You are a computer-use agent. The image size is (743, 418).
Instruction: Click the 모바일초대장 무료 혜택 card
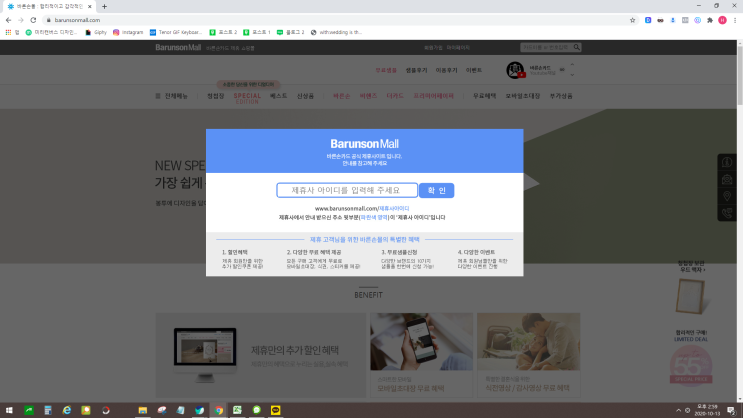(421, 355)
